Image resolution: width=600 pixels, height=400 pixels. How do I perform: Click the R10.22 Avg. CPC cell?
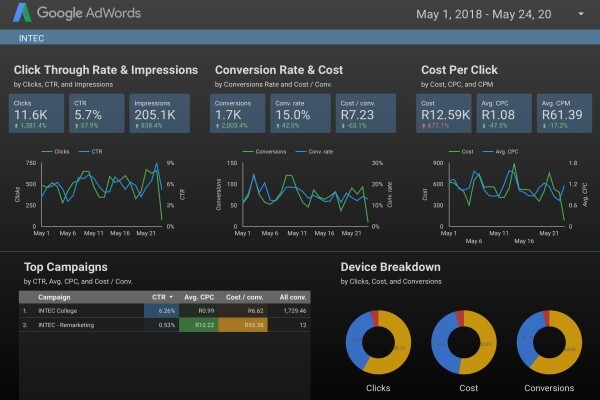click(x=199, y=325)
